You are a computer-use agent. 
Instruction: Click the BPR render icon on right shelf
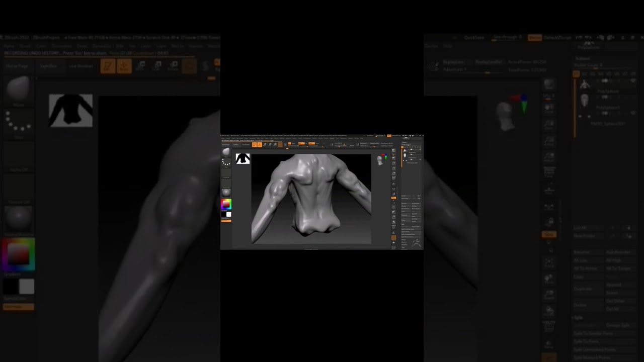[x=393, y=150]
